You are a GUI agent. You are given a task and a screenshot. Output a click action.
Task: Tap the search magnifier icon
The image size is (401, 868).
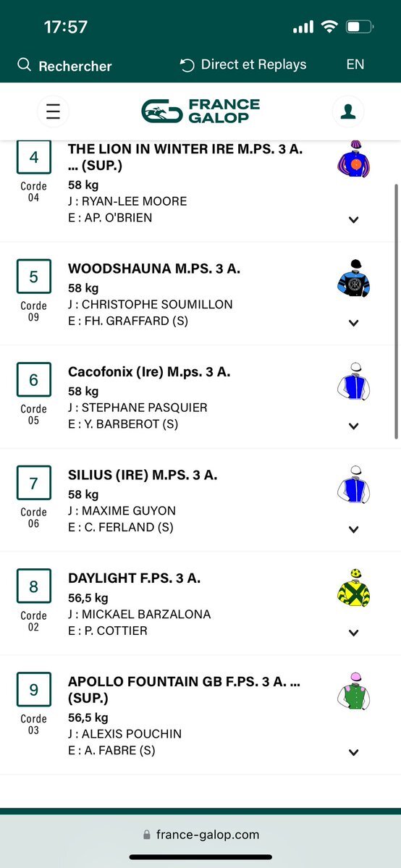point(24,64)
